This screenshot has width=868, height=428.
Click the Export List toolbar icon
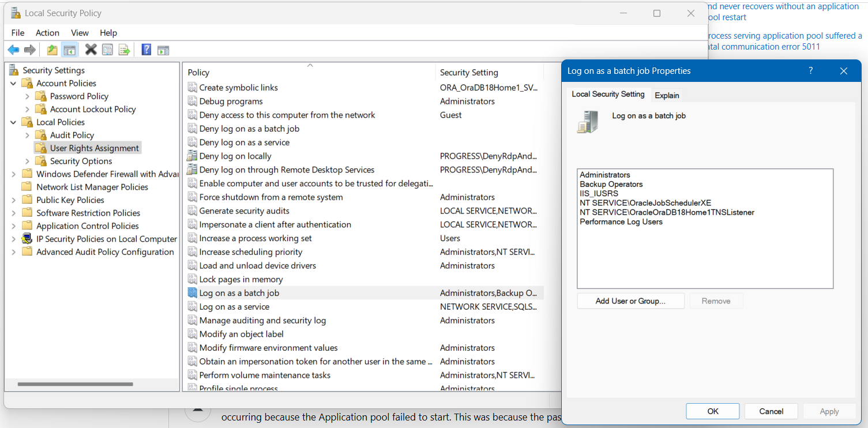pyautogui.click(x=124, y=50)
